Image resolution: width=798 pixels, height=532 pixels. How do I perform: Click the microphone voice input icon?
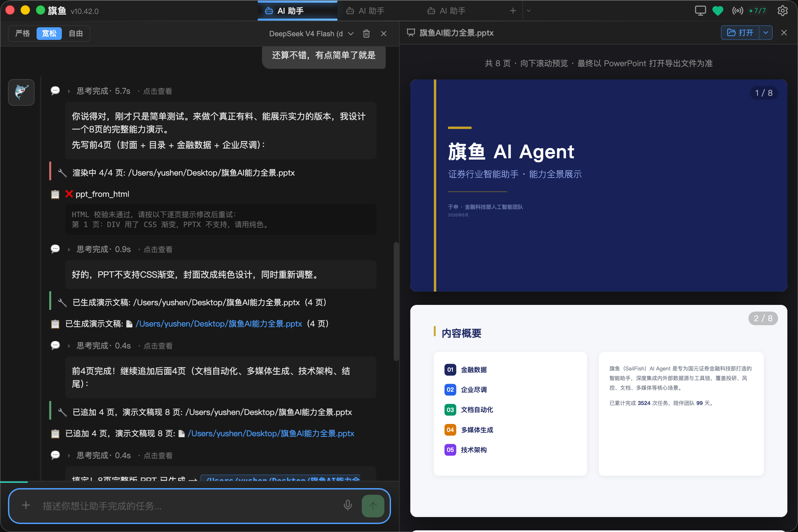click(347, 505)
